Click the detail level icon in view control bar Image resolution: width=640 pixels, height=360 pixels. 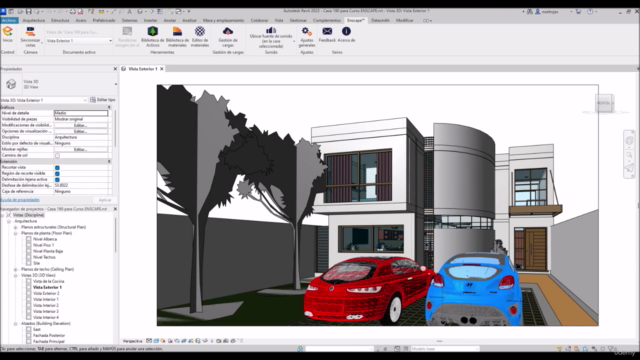point(149,341)
